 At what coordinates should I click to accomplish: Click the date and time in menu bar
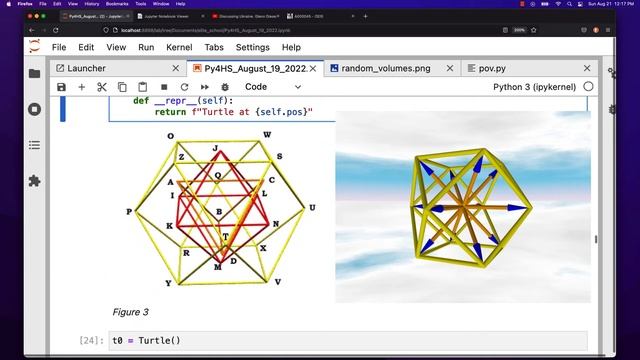(x=611, y=4)
